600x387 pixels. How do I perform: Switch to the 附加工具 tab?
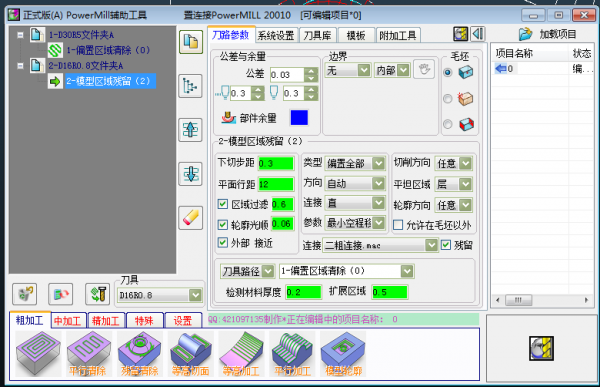tap(398, 36)
